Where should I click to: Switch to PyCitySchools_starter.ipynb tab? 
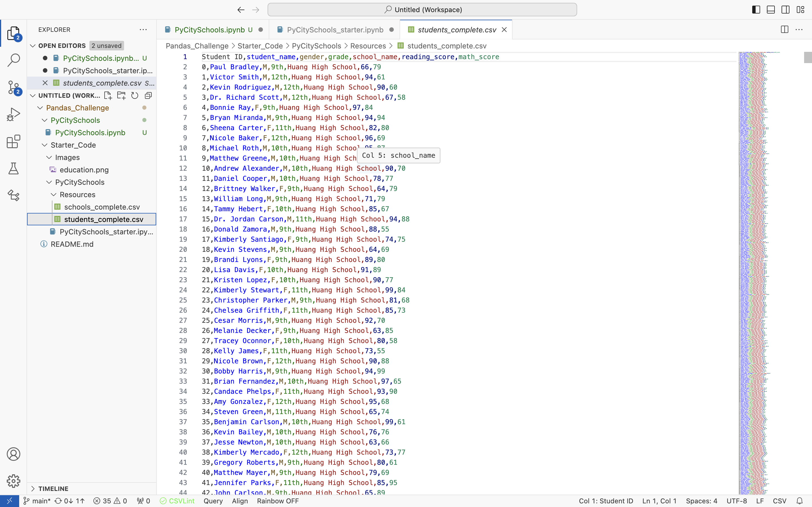coord(335,30)
